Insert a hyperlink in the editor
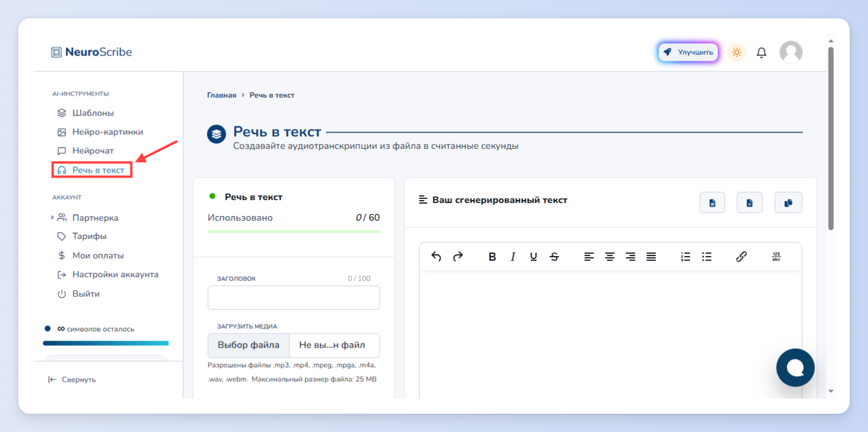The image size is (868, 432). pos(741,257)
